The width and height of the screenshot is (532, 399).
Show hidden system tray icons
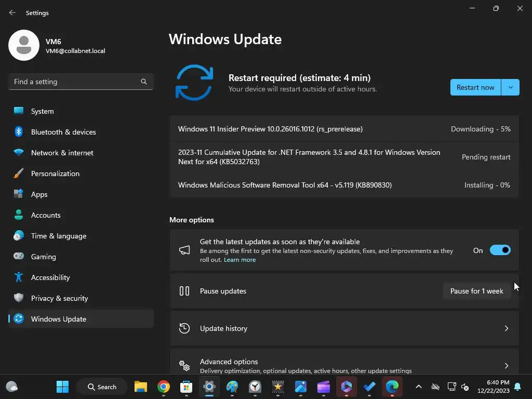point(419,387)
